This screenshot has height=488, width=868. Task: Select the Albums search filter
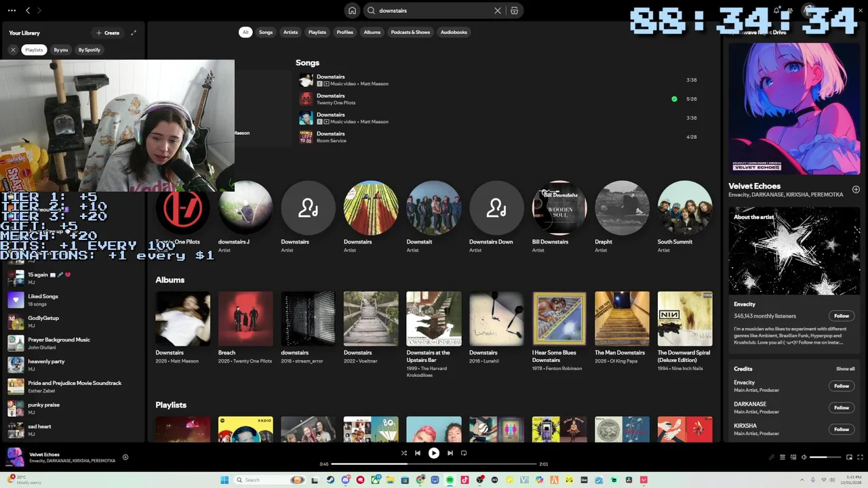click(372, 32)
